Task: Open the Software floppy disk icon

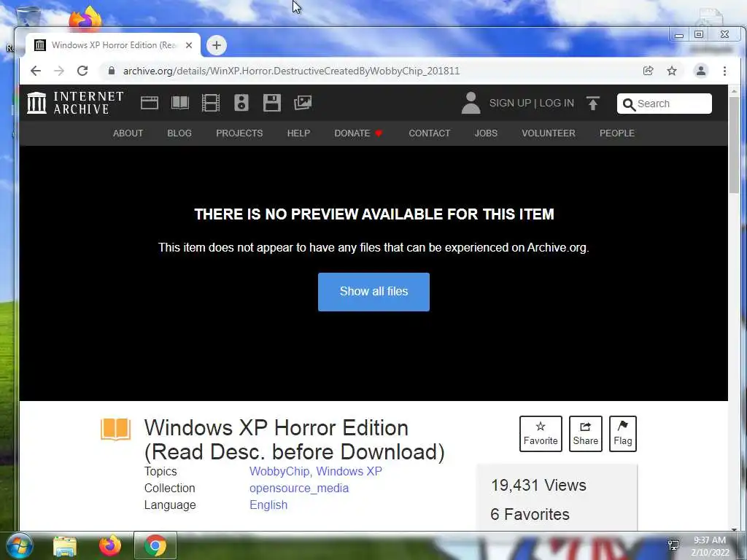Action: click(x=272, y=103)
